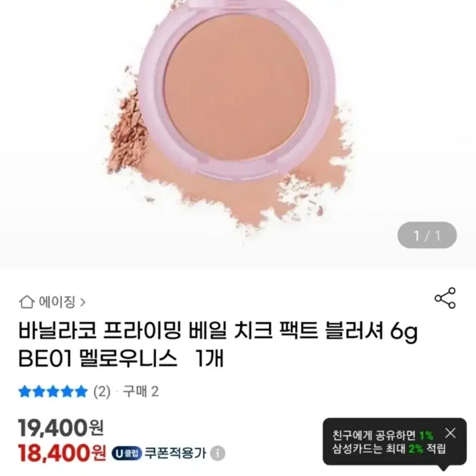The image size is (476, 476).
Task: Open the home icon in breadcrumb
Action: pos(27,302)
